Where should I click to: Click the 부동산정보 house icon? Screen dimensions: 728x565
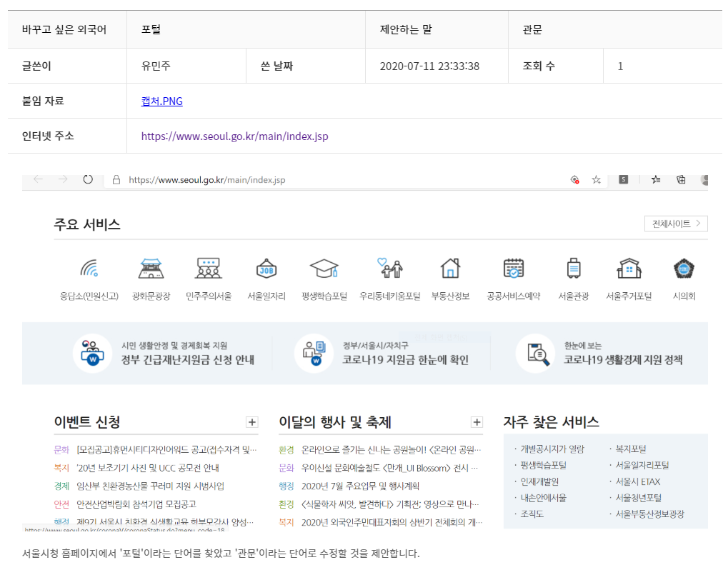(450, 269)
